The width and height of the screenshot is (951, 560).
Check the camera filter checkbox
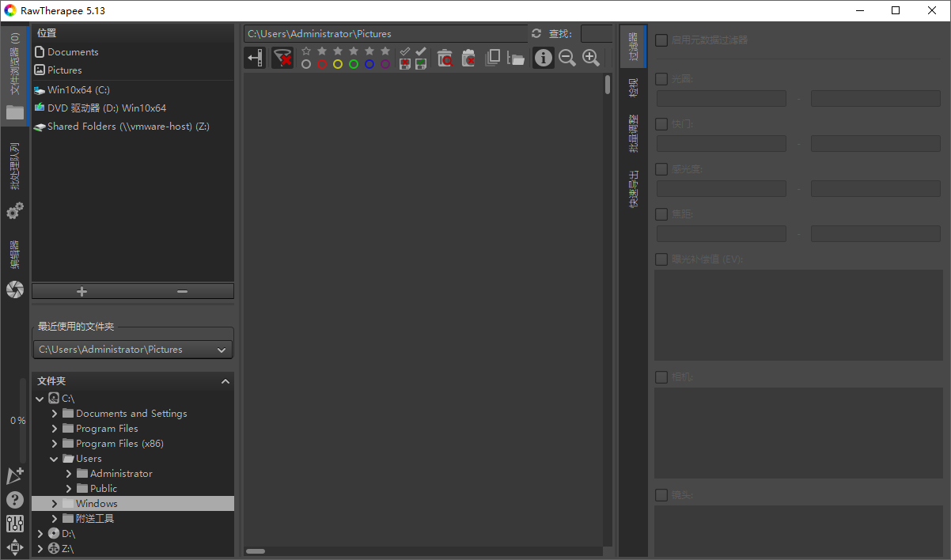[661, 377]
